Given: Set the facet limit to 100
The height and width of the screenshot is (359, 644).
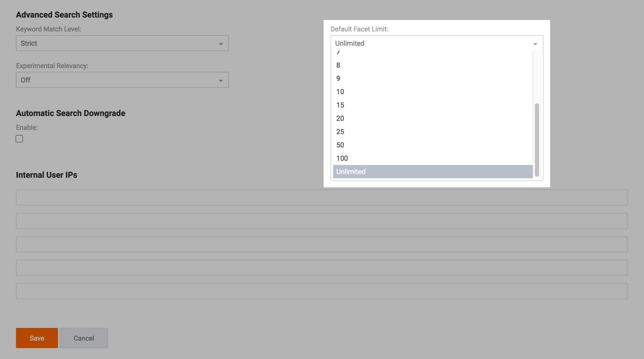Looking at the screenshot, I should [x=433, y=158].
